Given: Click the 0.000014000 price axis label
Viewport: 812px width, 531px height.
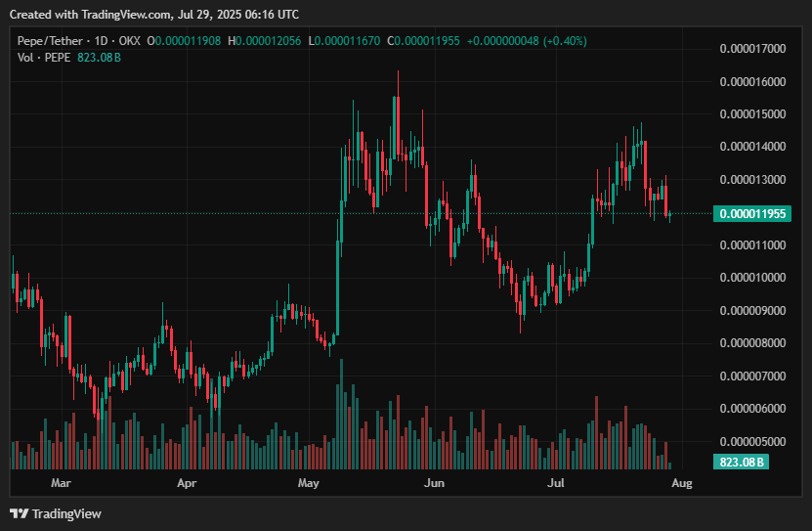Looking at the screenshot, I should 752,147.
